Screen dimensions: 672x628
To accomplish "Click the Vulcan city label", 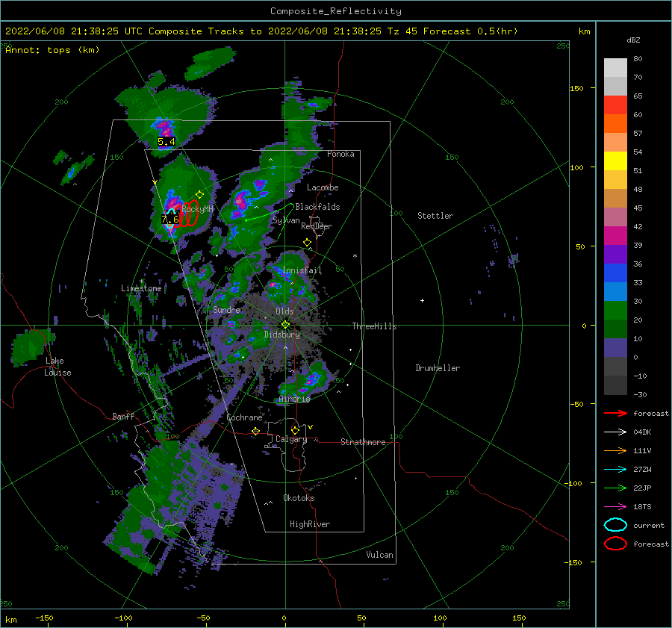I will [380, 555].
